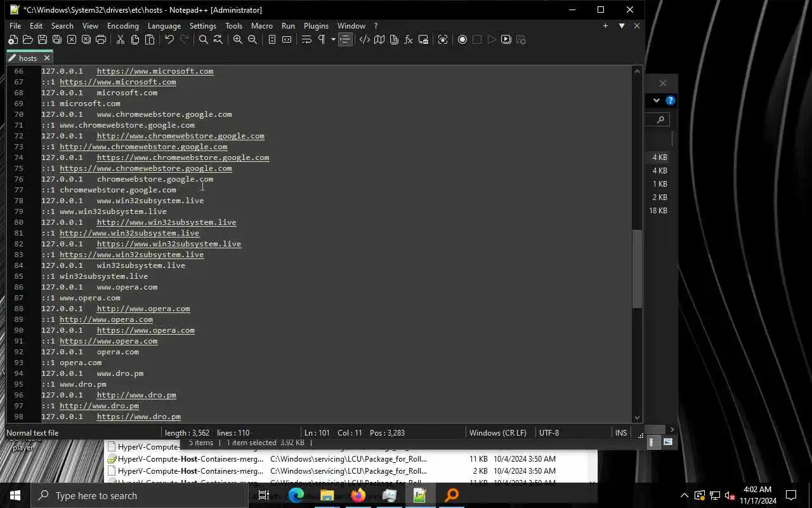812x508 pixels.
Task: Save the hosts file via Save icon
Action: (42, 39)
